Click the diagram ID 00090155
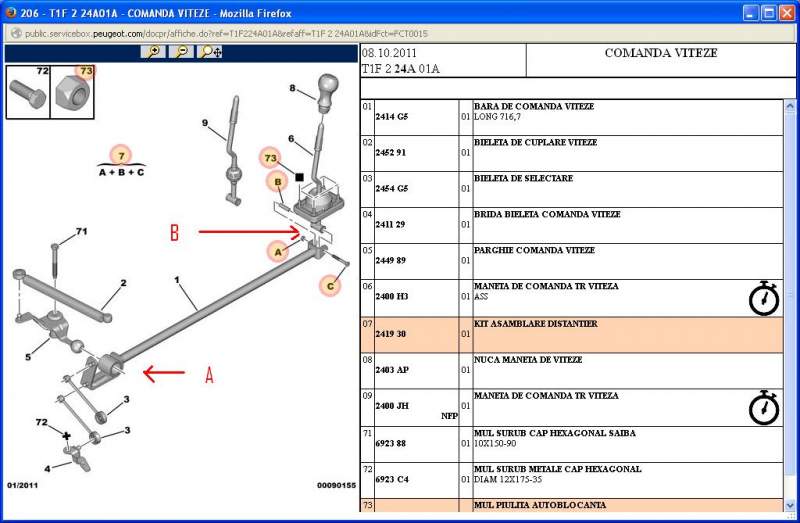Viewport: 800px width, 523px height. click(336, 485)
